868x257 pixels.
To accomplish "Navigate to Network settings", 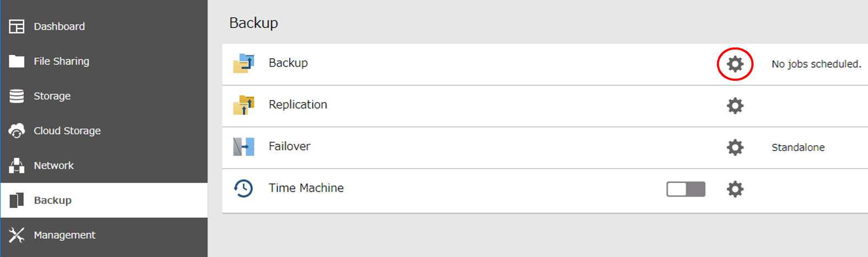I will click(x=53, y=166).
